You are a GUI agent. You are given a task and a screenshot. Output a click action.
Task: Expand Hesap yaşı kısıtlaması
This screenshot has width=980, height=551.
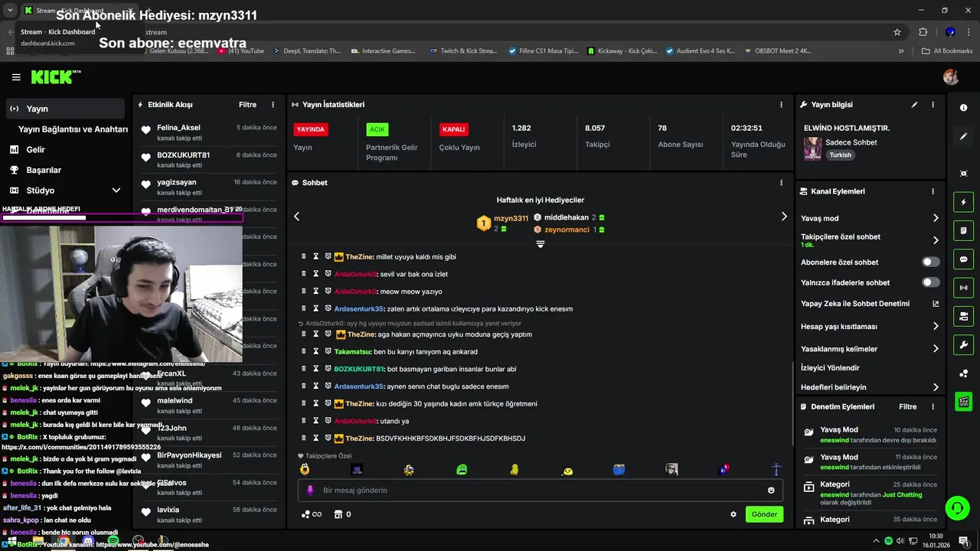936,326
